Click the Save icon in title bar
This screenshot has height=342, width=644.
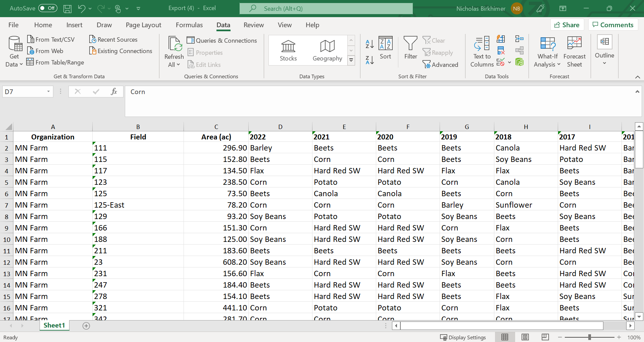coord(67,8)
